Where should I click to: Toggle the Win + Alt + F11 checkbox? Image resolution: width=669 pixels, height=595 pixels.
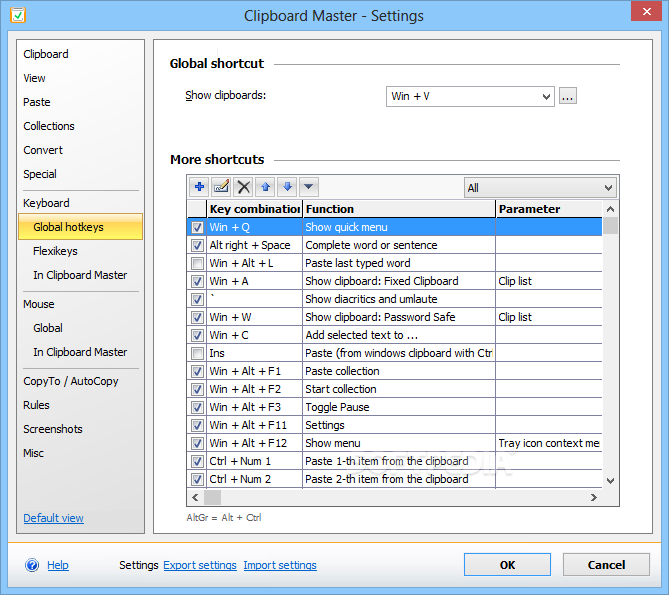coord(197,425)
